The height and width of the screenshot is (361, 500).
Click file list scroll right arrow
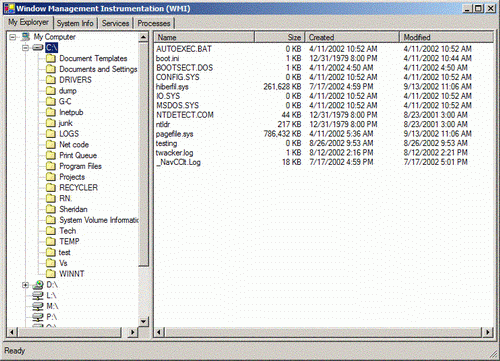[488, 332]
